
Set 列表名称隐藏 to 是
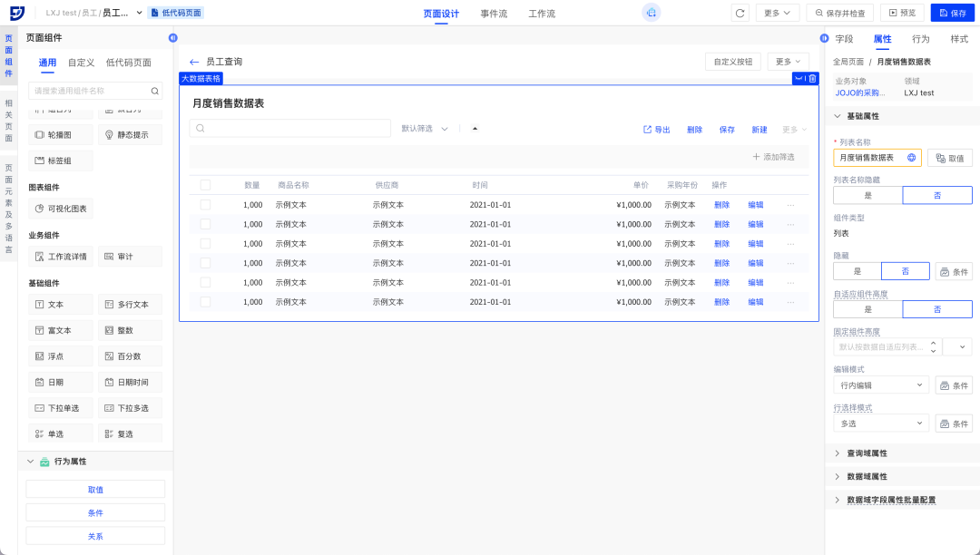point(867,195)
